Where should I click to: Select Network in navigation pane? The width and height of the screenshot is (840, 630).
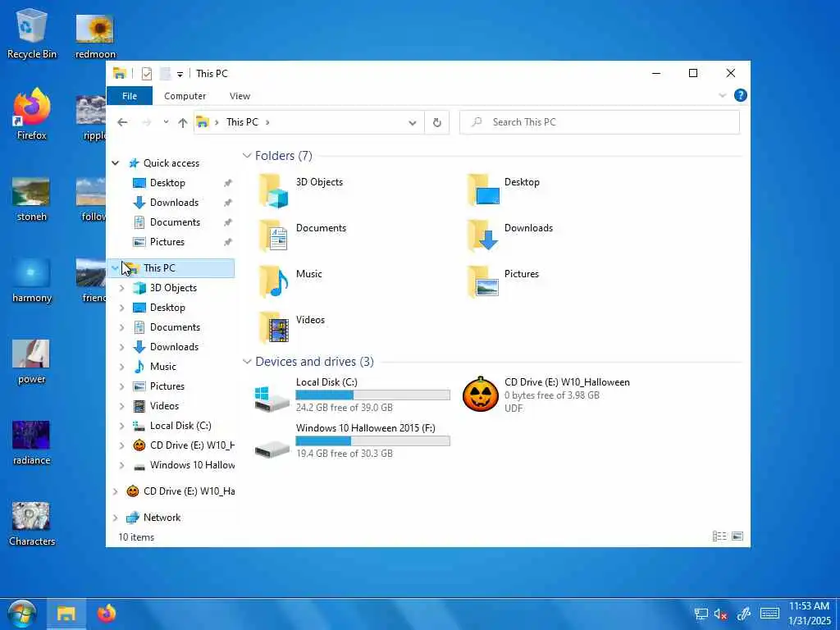[162, 518]
